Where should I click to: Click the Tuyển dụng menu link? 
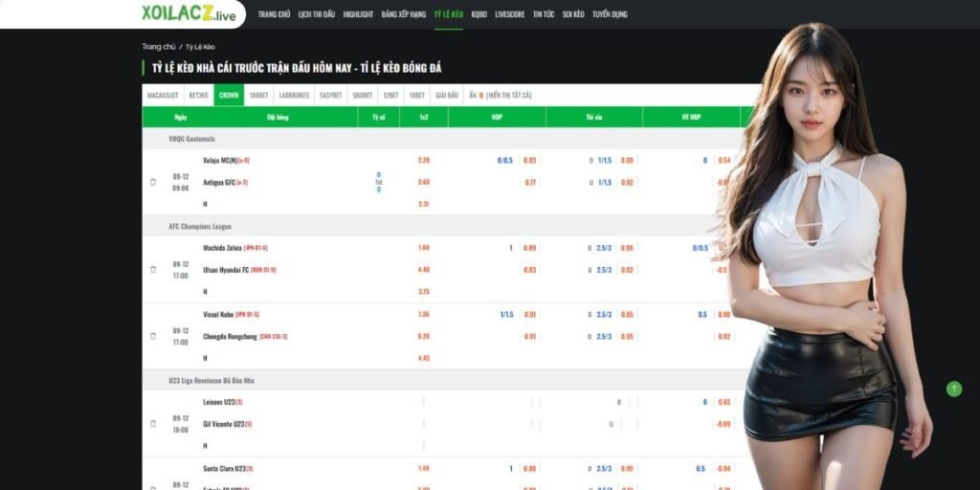(610, 14)
